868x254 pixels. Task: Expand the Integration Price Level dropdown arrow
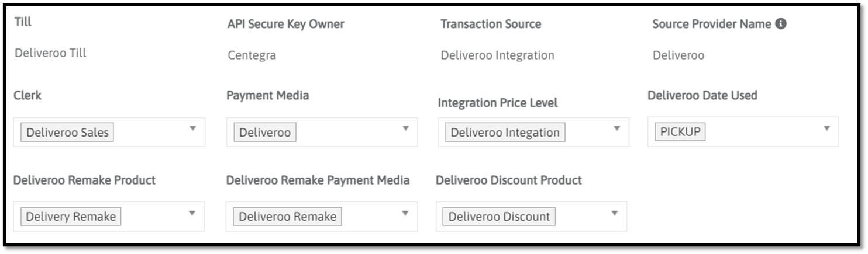click(x=616, y=128)
